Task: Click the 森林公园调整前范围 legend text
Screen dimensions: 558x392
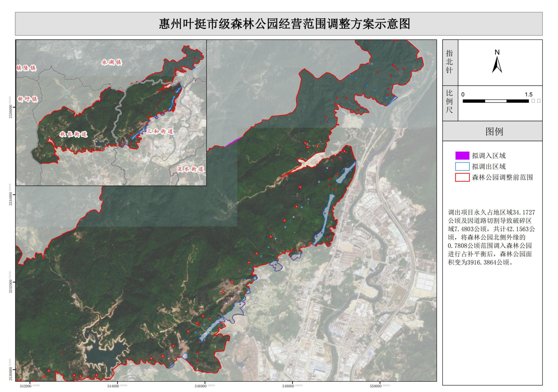Action: click(x=502, y=177)
